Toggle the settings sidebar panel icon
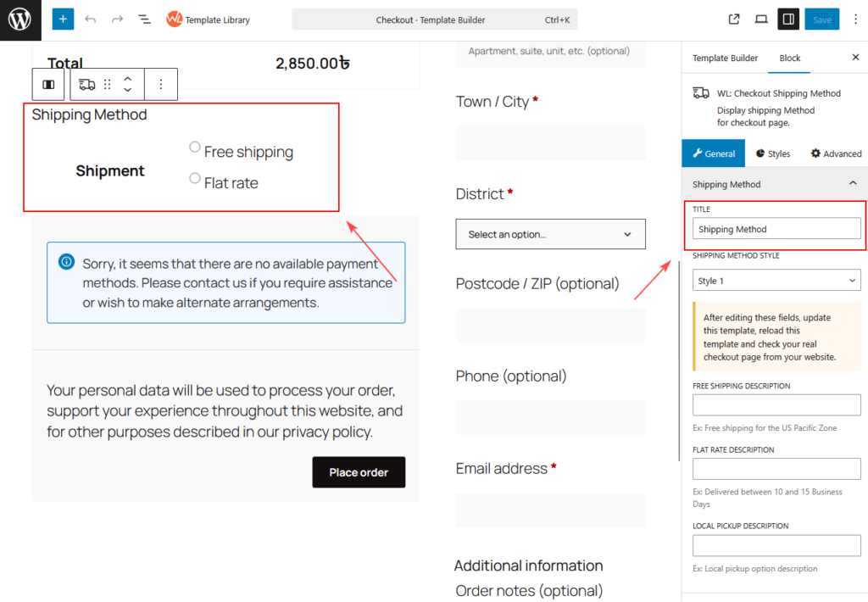This screenshot has width=868, height=602. (788, 19)
